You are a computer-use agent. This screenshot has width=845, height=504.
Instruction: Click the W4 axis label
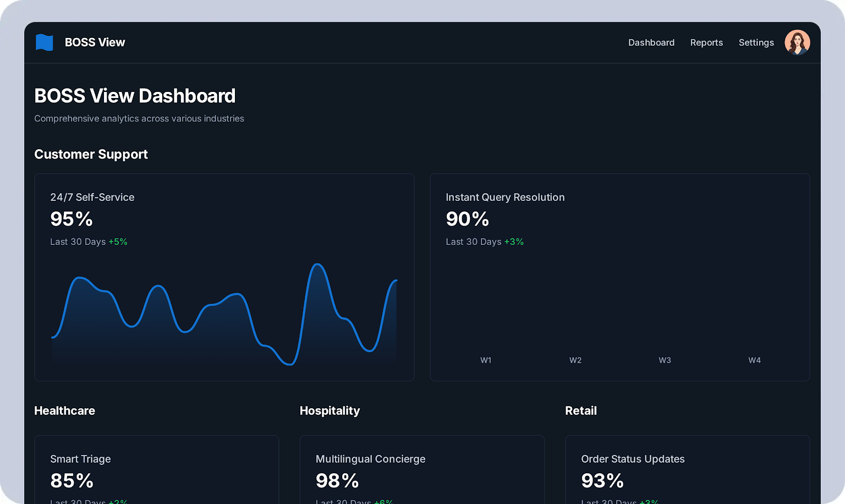[754, 360]
